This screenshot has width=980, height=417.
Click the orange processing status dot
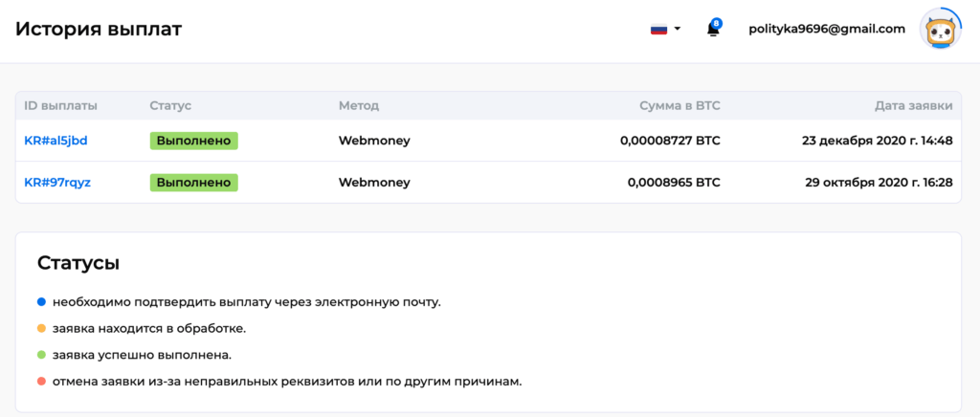tap(41, 329)
